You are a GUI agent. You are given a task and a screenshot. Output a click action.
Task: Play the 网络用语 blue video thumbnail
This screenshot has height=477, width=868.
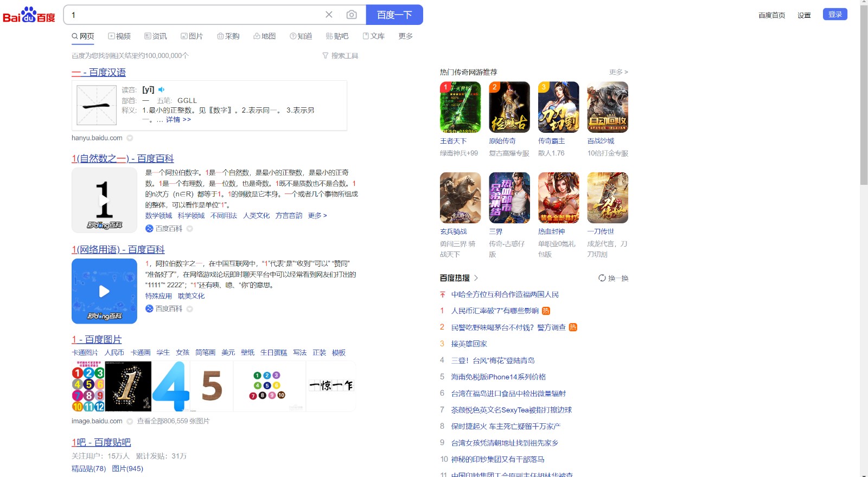pyautogui.click(x=104, y=291)
